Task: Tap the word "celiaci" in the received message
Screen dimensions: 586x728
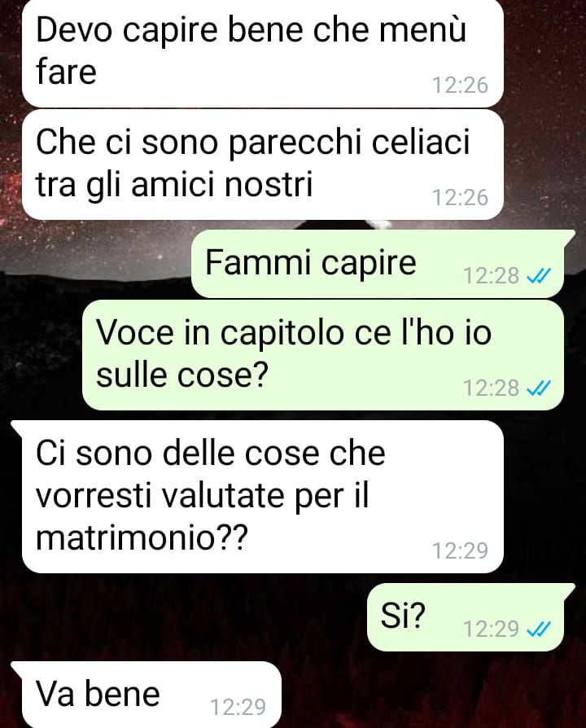Action: tap(420, 142)
